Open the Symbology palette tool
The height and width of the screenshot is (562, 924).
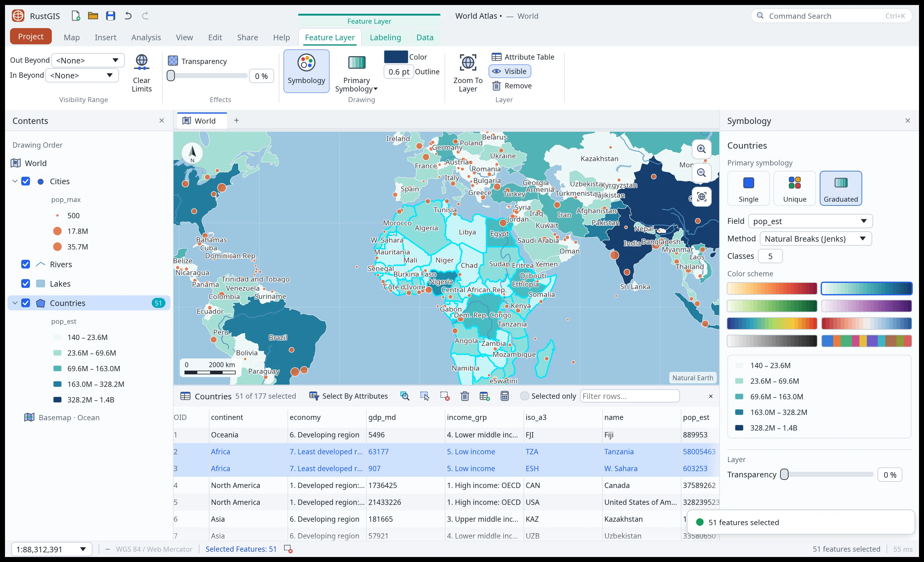click(306, 71)
